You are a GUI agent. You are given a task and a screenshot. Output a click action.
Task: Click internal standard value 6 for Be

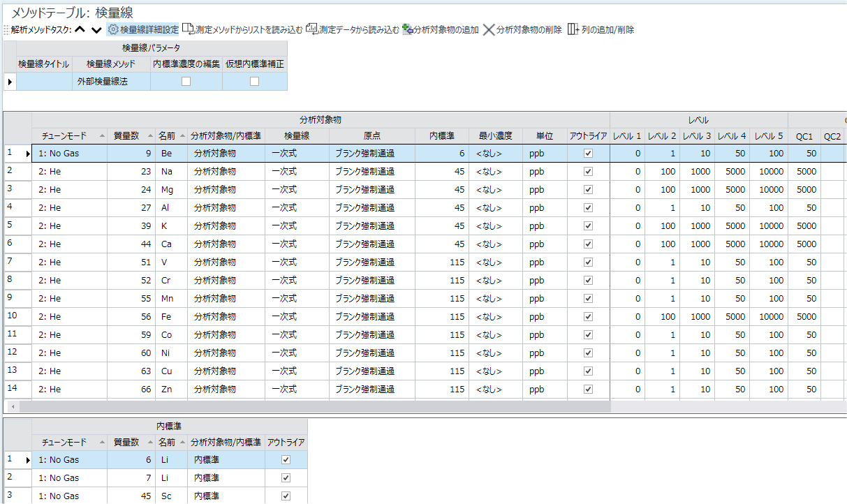(441, 154)
